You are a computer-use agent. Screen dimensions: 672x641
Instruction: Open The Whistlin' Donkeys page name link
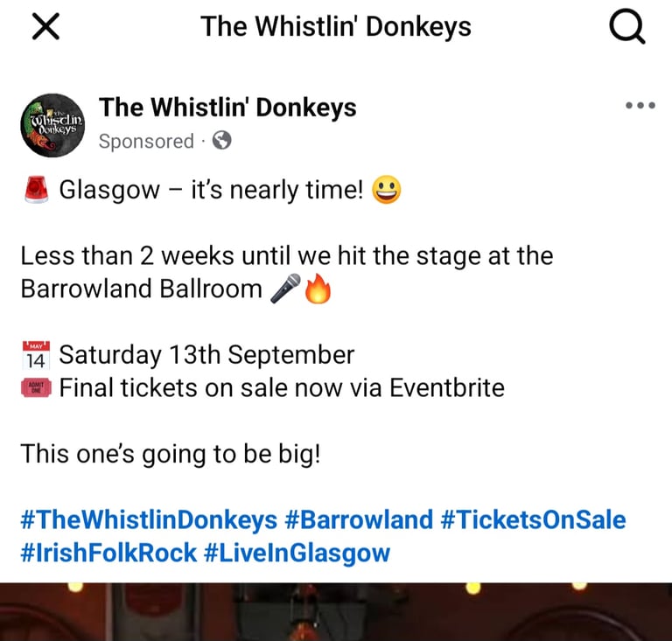point(227,107)
